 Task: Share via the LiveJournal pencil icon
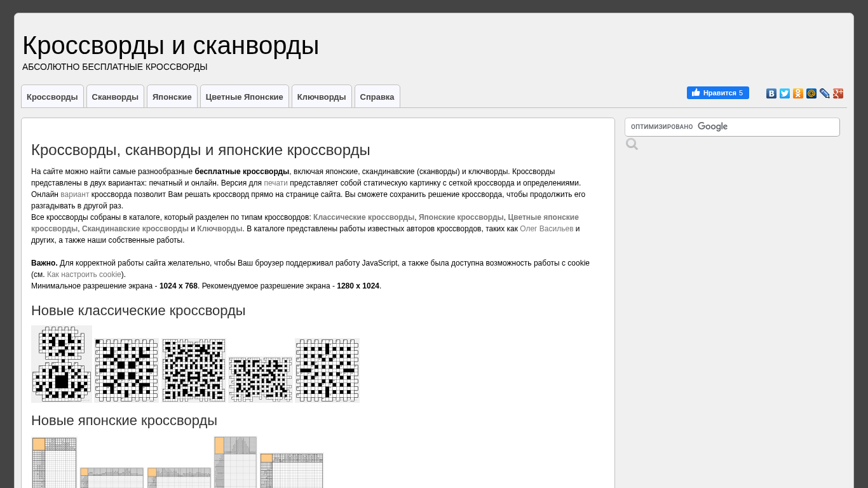coord(825,93)
